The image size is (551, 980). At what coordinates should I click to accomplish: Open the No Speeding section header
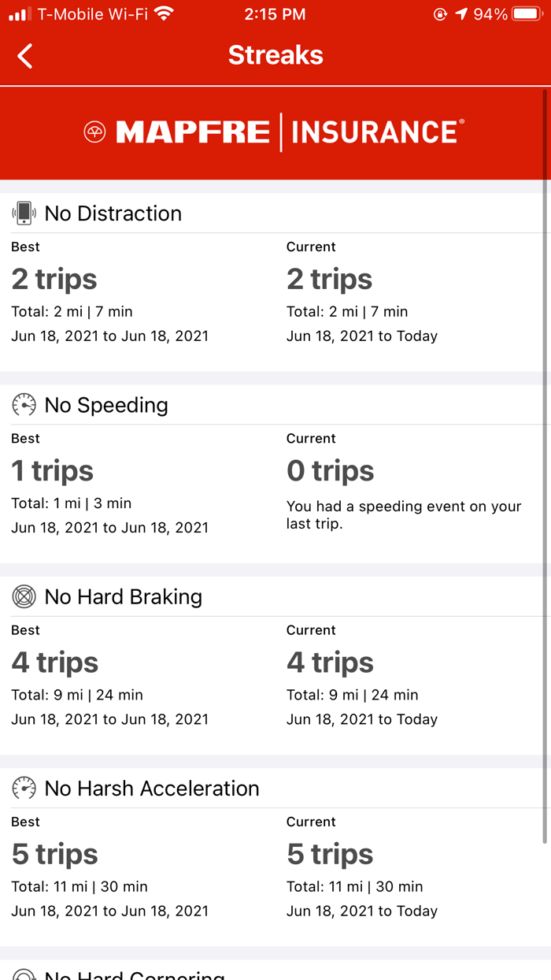tap(106, 405)
